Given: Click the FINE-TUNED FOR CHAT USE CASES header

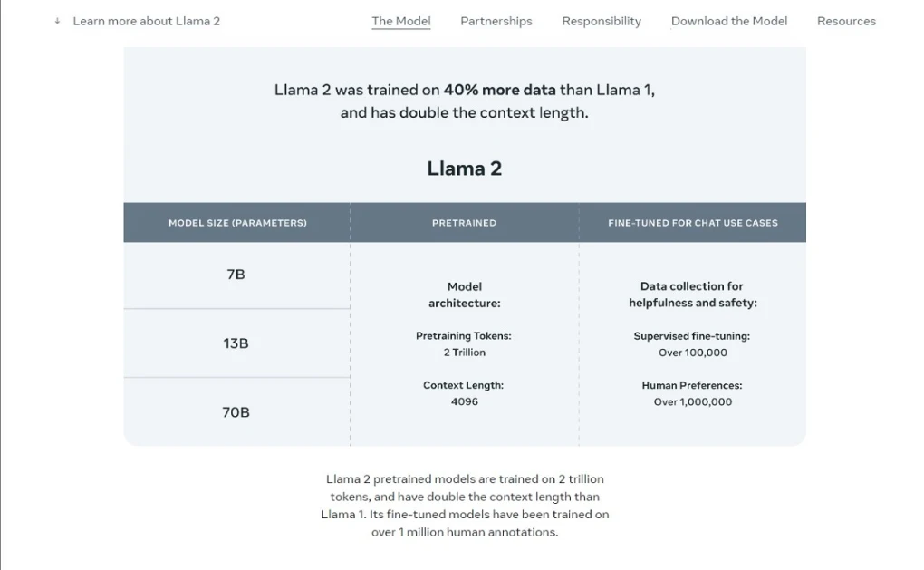Looking at the screenshot, I should click(691, 222).
